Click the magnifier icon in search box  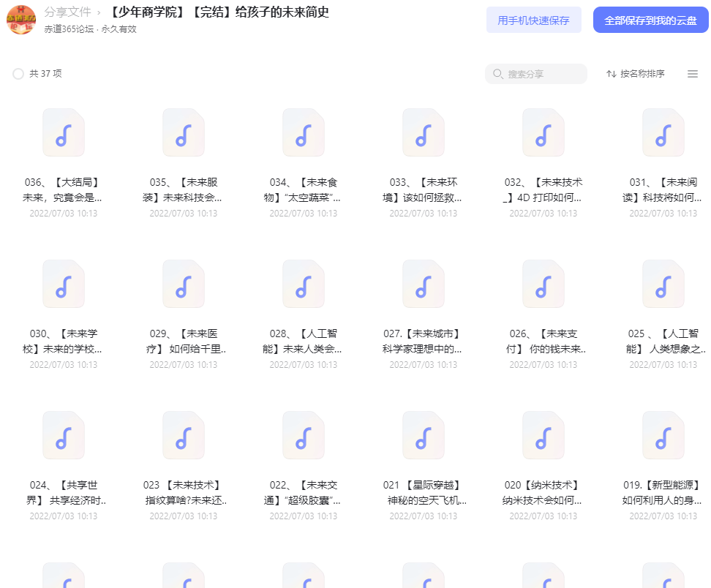coord(497,73)
